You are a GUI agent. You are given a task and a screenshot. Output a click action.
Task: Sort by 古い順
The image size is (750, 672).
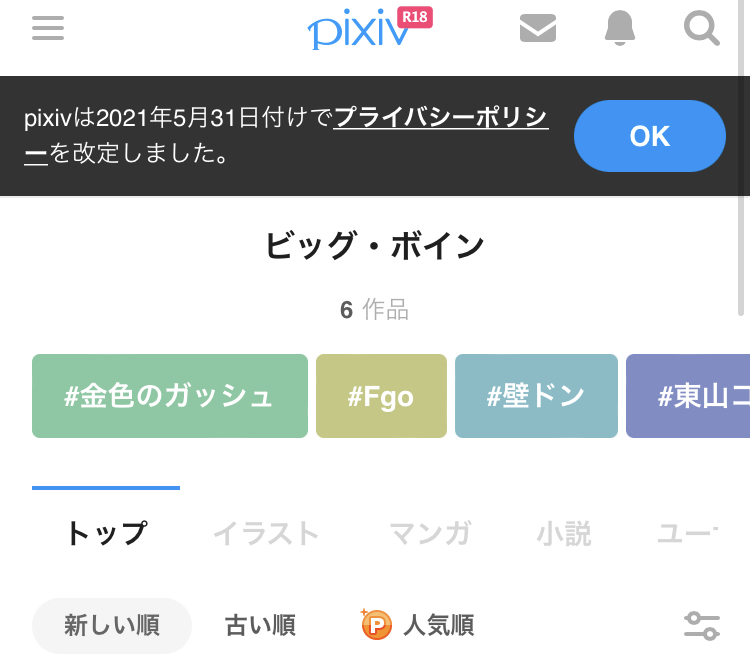(x=260, y=626)
